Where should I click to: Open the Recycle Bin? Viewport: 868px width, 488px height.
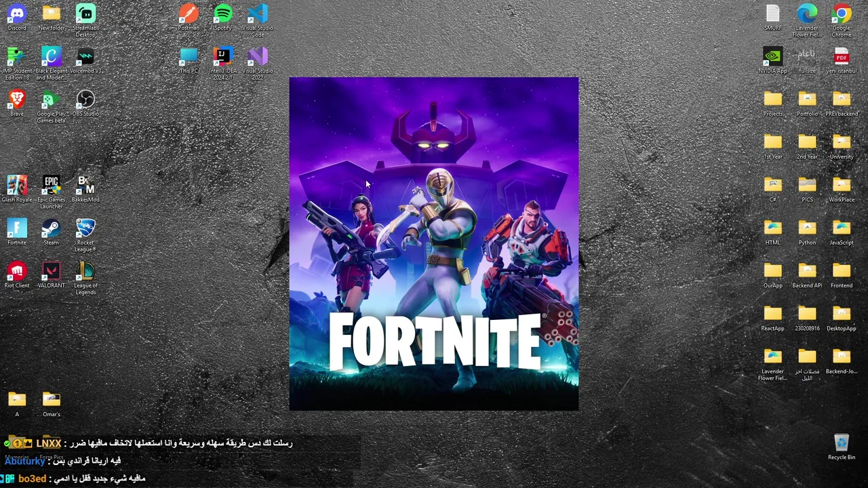[842, 447]
